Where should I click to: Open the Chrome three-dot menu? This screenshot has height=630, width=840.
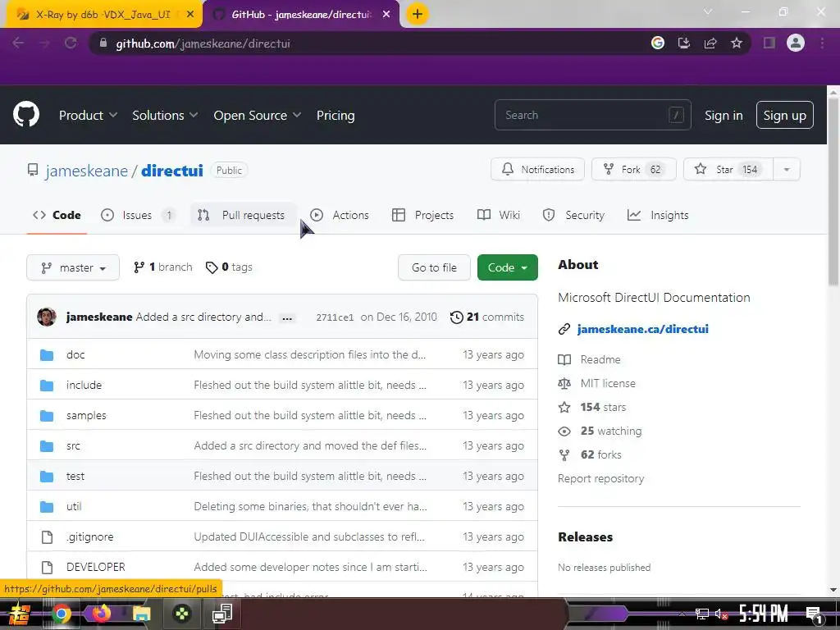pos(822,43)
